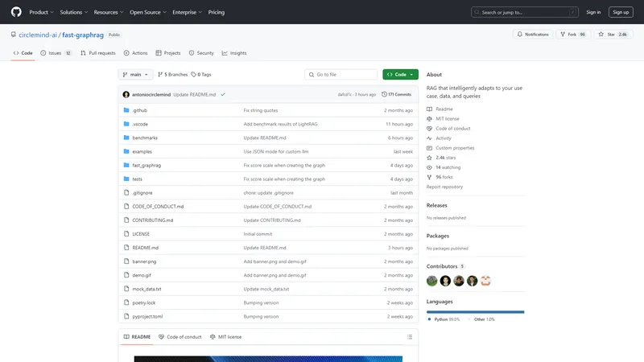Image resolution: width=644 pixels, height=362 pixels.
Task: Switch to the Issues tab
Action: coord(56,53)
